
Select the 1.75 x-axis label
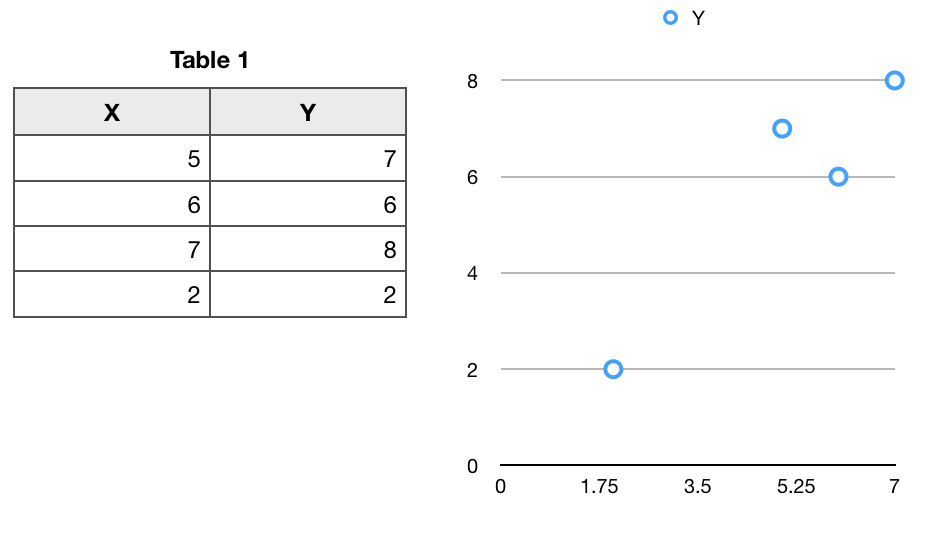coord(599,487)
